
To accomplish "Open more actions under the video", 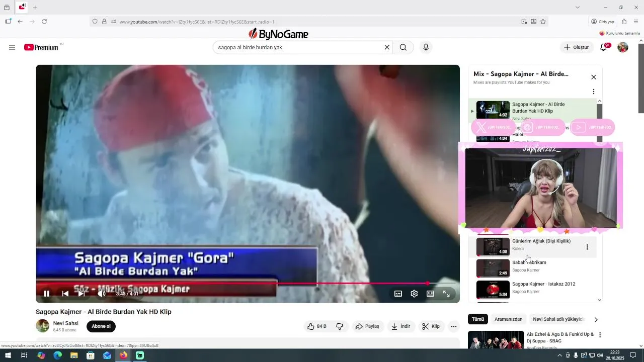I will click(x=453, y=326).
